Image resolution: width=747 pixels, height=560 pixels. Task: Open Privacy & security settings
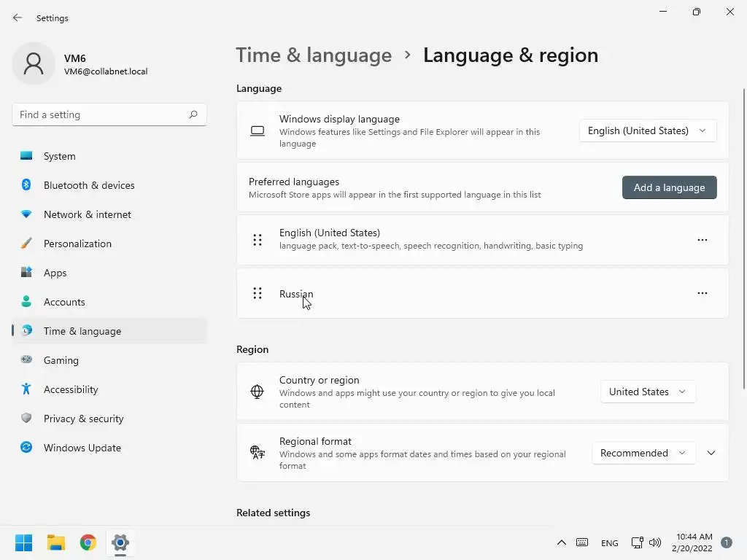(109, 419)
